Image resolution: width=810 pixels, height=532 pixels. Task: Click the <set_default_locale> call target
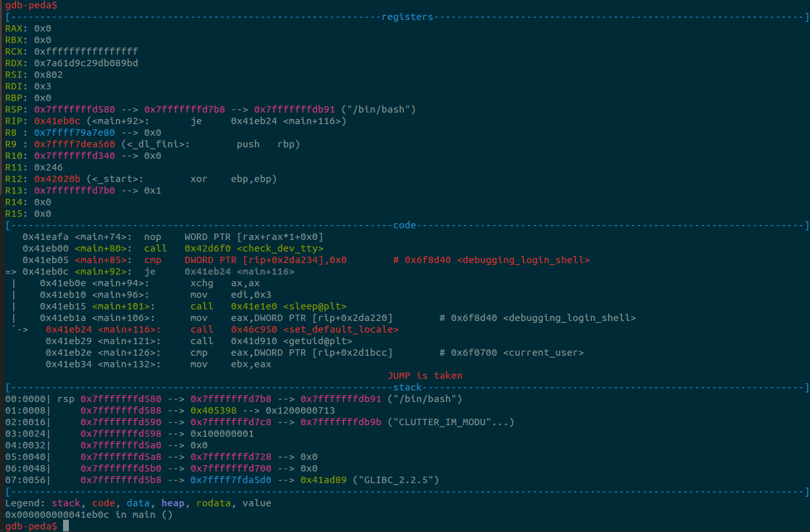click(341, 329)
